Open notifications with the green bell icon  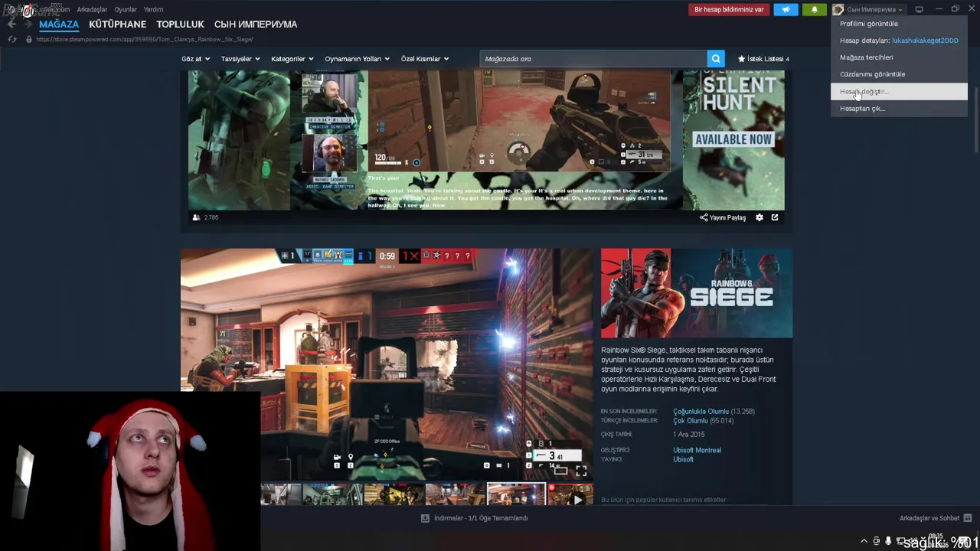[x=814, y=9]
